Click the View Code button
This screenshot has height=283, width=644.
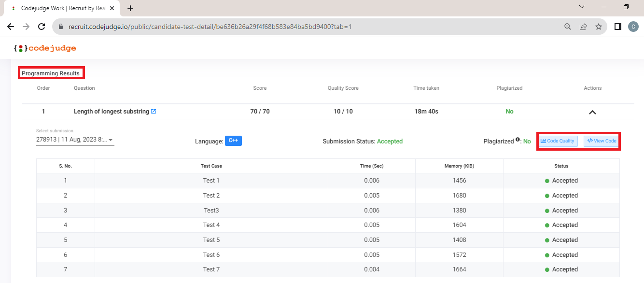(x=601, y=141)
